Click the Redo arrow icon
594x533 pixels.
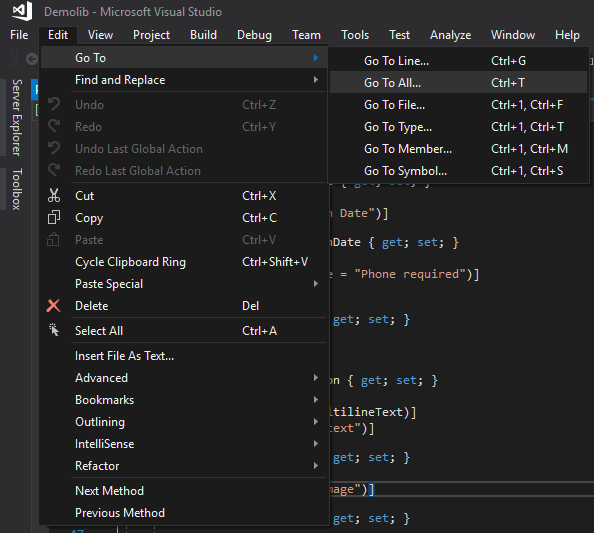click(x=54, y=126)
